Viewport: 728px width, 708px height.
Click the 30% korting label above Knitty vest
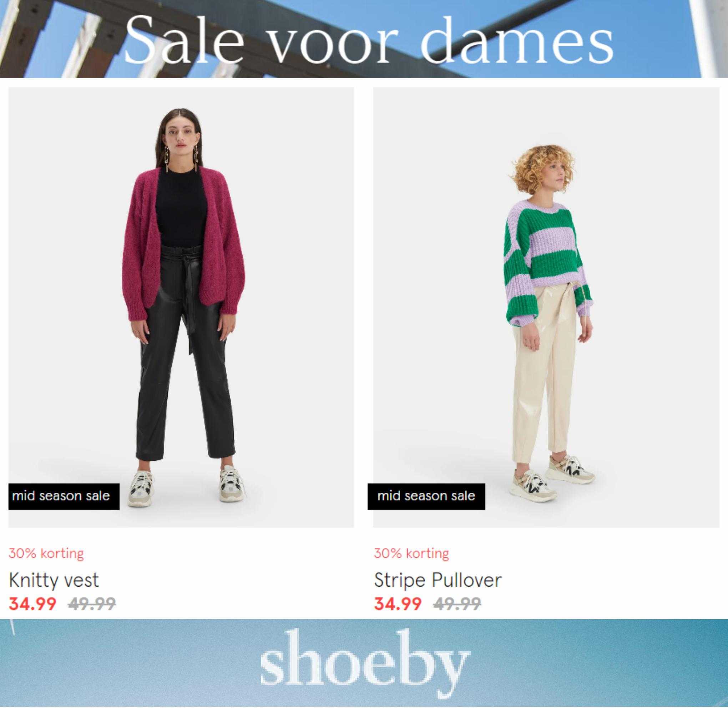(46, 553)
